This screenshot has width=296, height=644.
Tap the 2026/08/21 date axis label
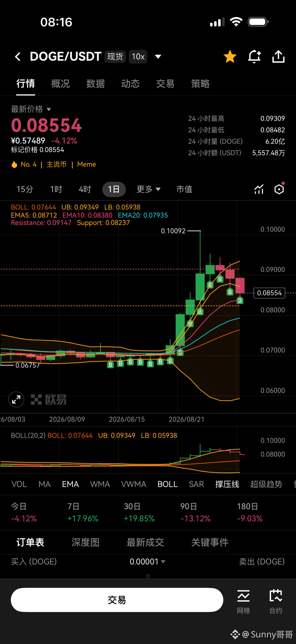coord(187,419)
